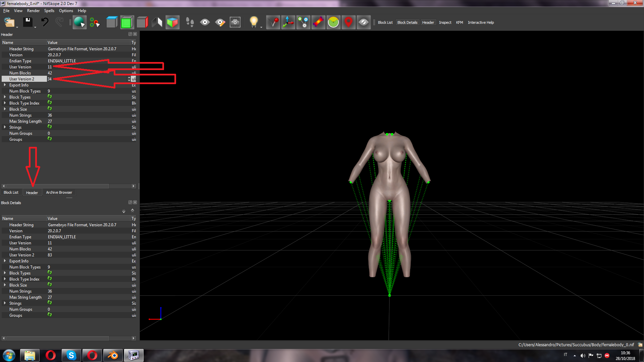This screenshot has height=362, width=644.
Task: Click the Load file folder icon
Action: (9, 22)
